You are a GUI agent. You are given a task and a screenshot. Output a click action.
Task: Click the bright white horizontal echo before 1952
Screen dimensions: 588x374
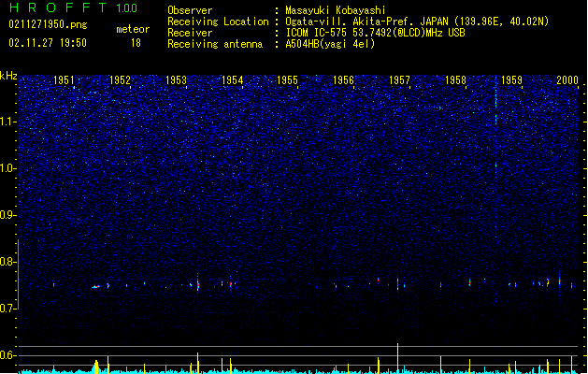[x=96, y=287]
